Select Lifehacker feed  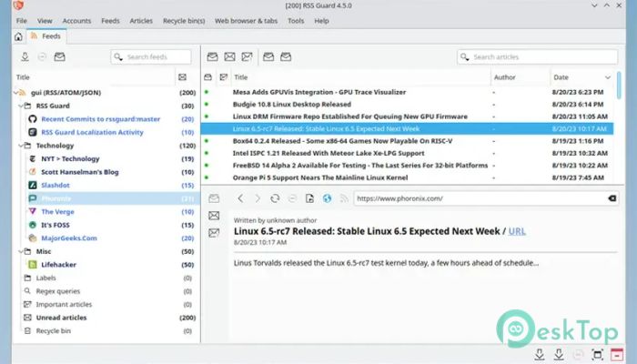point(58,265)
